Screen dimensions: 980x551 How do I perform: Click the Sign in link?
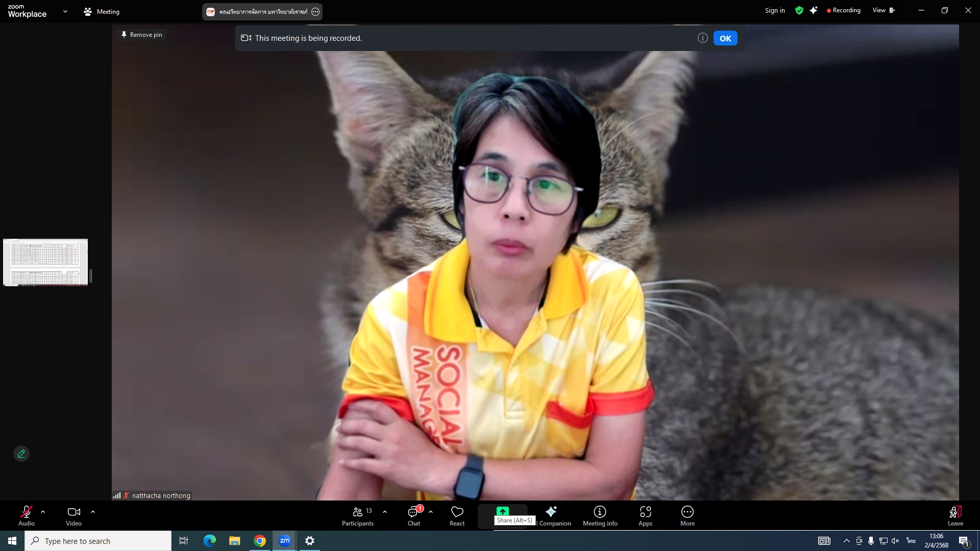coord(774,11)
